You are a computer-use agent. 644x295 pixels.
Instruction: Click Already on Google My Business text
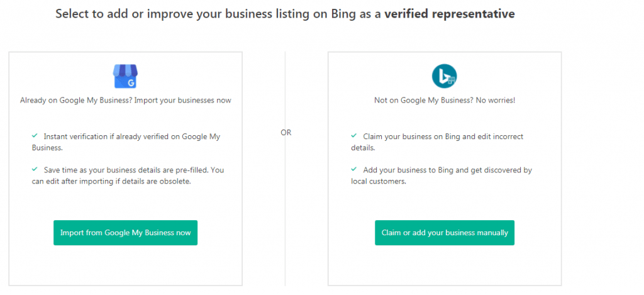coord(125,100)
